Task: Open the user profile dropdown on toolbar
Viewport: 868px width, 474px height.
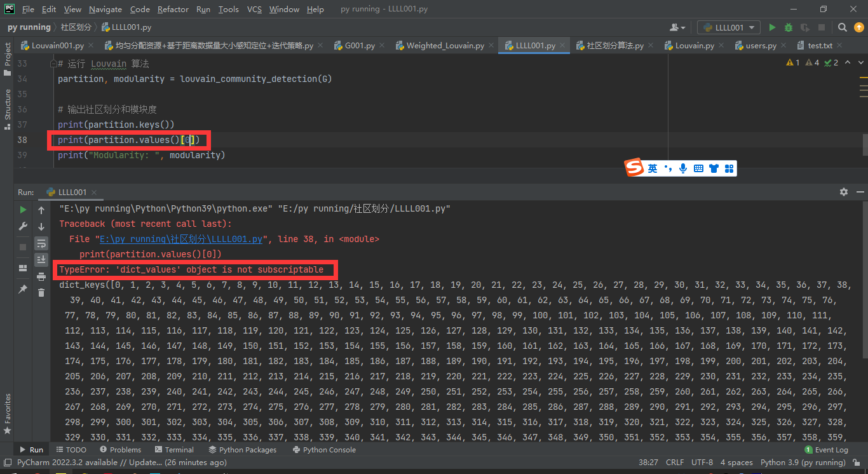Action: (677, 27)
